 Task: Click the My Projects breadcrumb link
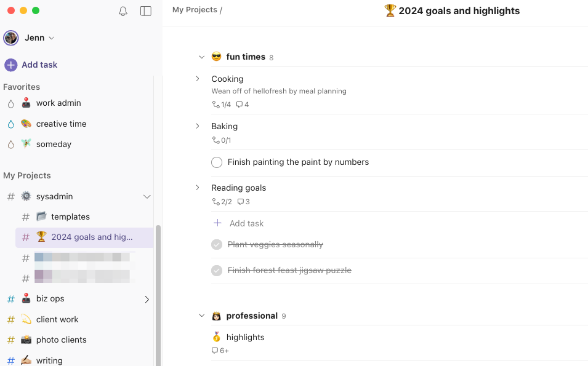pyautogui.click(x=195, y=10)
